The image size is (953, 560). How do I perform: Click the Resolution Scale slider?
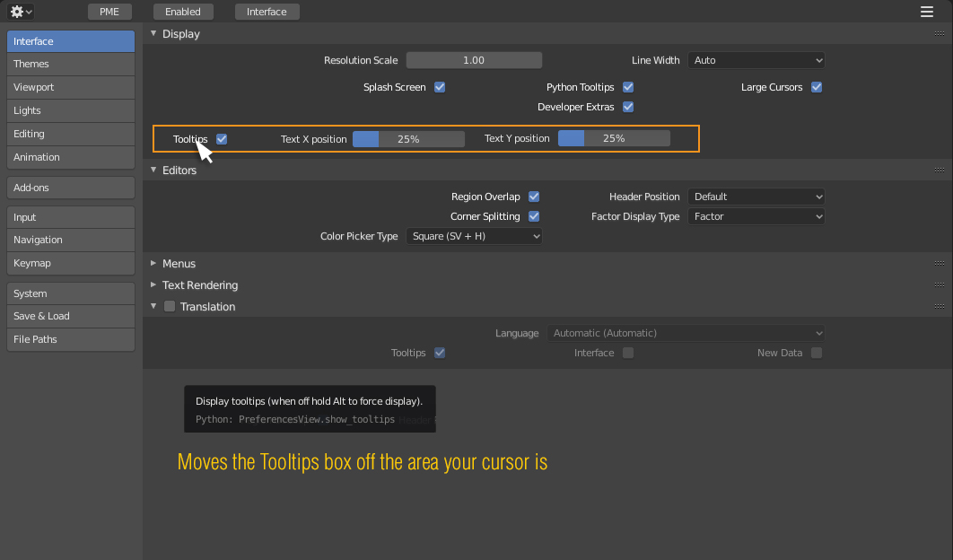pyautogui.click(x=474, y=60)
